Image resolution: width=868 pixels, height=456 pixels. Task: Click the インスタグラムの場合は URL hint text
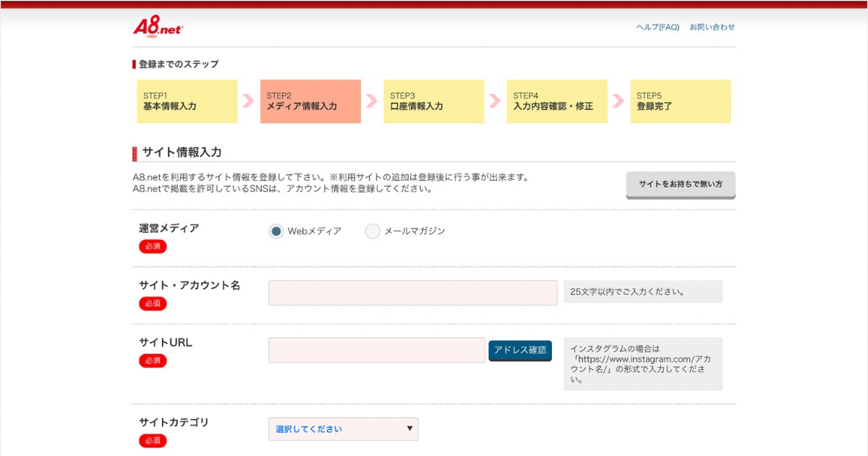tap(643, 364)
